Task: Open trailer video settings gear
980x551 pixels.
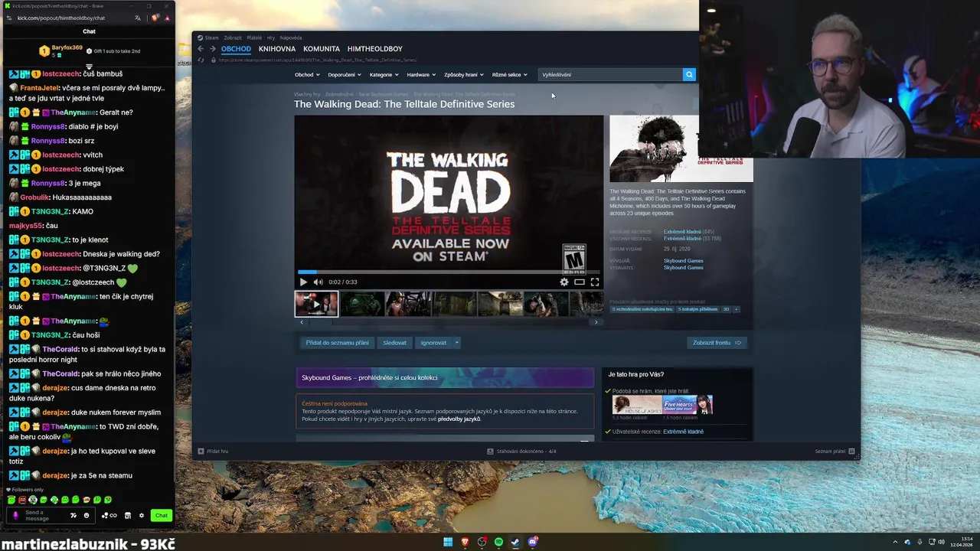Action: point(564,282)
